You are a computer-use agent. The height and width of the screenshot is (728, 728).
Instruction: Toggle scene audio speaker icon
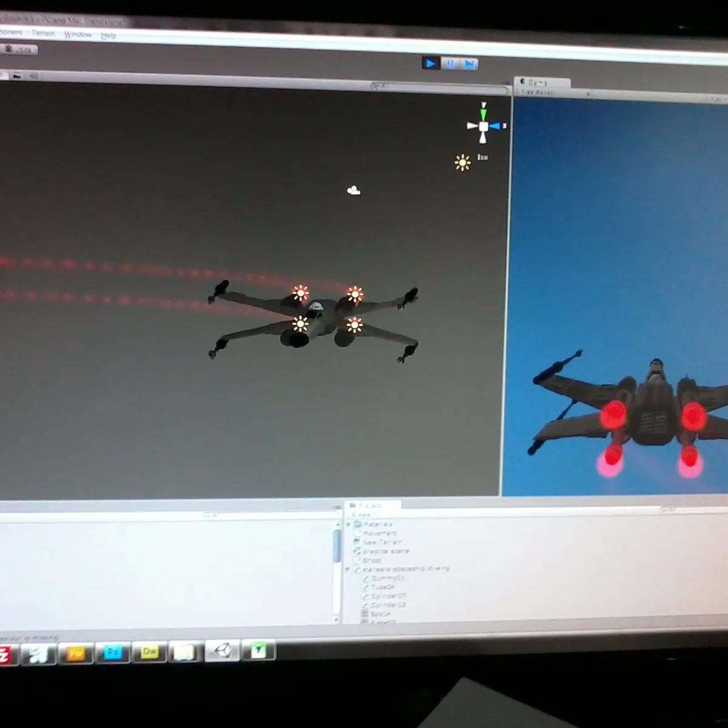[x=33, y=76]
